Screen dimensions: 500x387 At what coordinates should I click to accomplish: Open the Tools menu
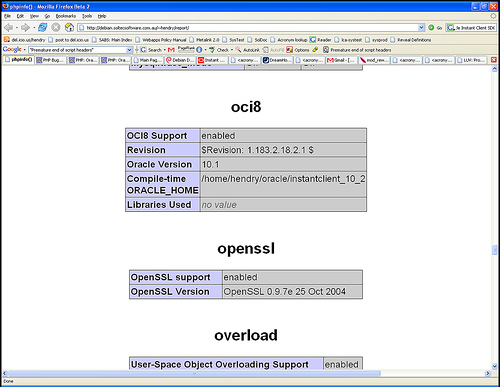click(x=87, y=16)
